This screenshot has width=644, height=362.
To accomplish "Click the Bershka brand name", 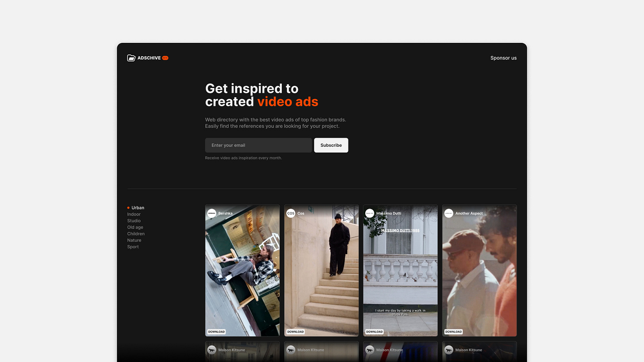I will tap(225, 213).
